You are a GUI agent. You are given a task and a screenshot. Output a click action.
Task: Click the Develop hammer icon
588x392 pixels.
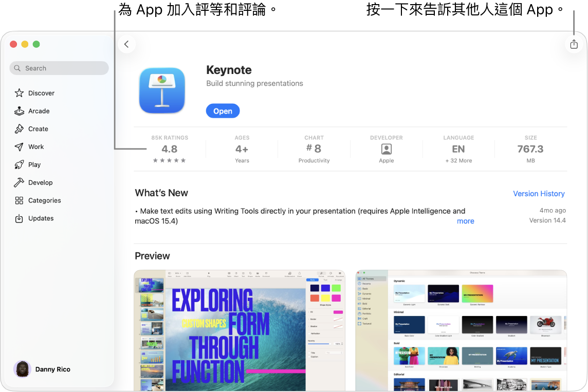(x=19, y=182)
